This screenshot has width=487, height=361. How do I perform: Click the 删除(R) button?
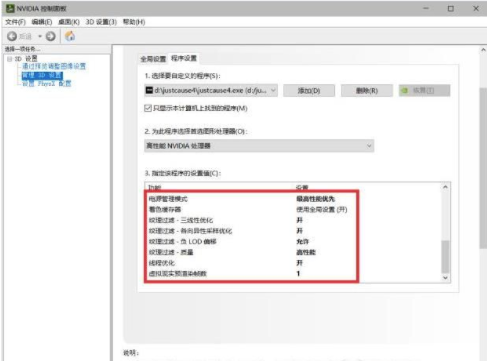pos(367,91)
